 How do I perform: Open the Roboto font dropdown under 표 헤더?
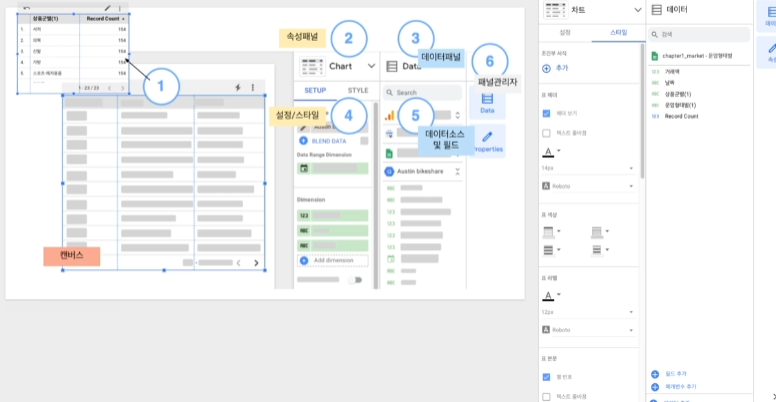tap(588, 186)
